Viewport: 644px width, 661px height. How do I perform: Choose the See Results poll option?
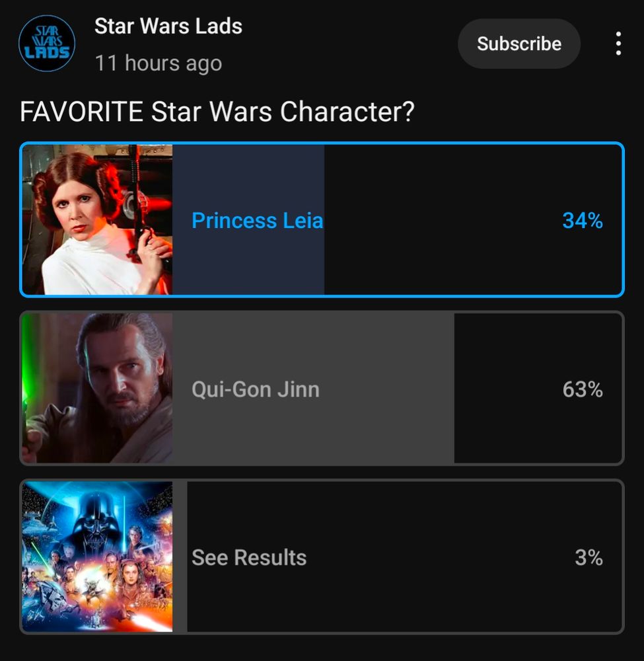click(x=322, y=557)
